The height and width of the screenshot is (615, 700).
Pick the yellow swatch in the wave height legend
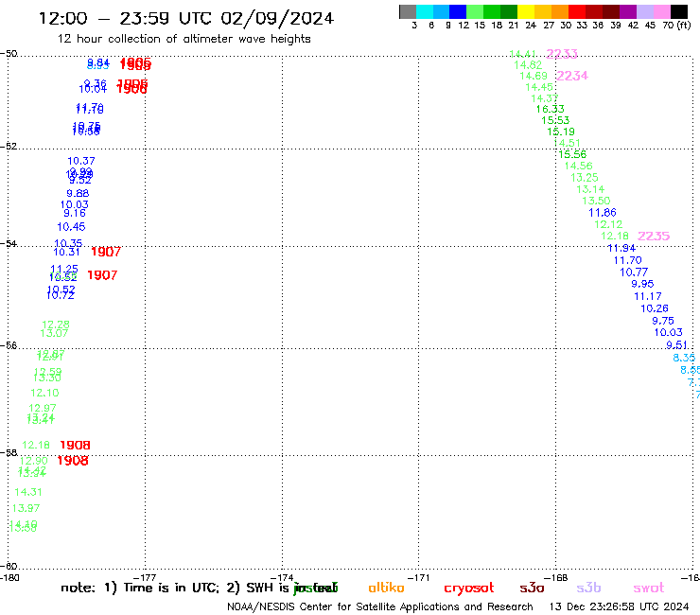(526, 11)
